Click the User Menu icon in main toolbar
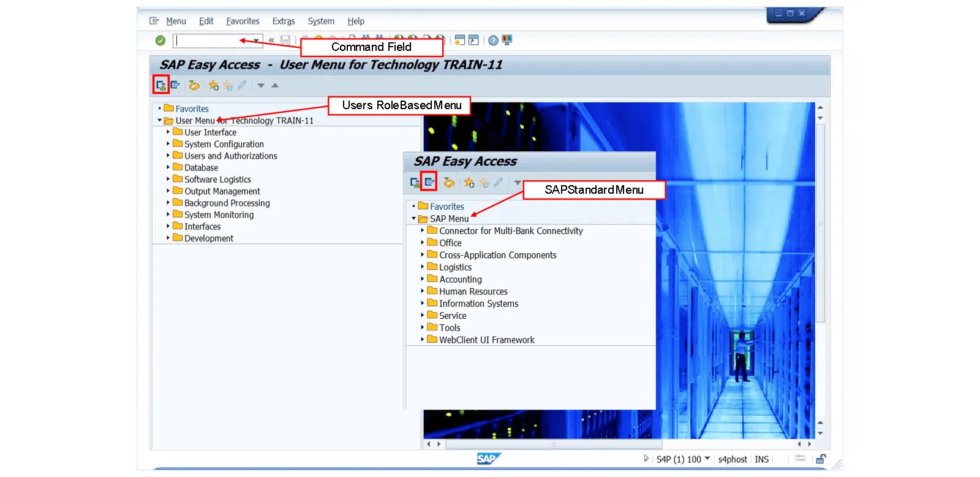Image resolution: width=980 pixels, height=477 pixels. tap(160, 85)
